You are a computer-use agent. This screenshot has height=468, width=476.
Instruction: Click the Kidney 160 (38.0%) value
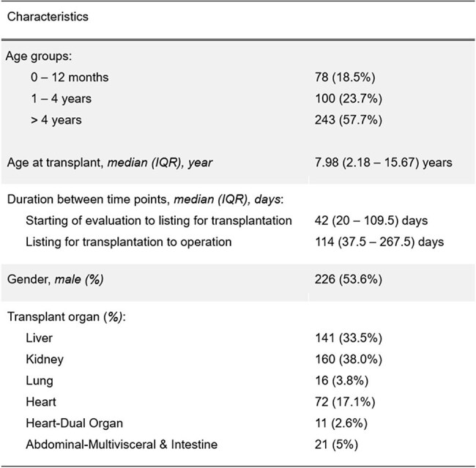[348, 360]
